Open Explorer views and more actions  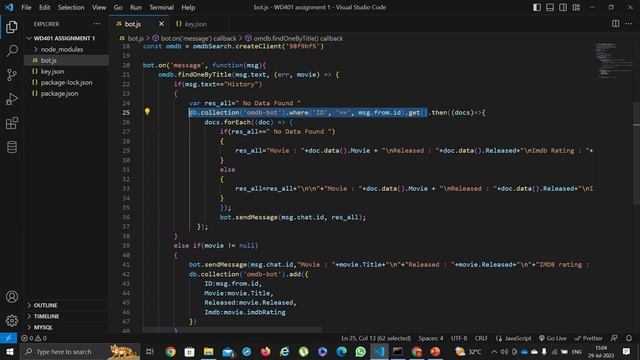[x=97, y=24]
